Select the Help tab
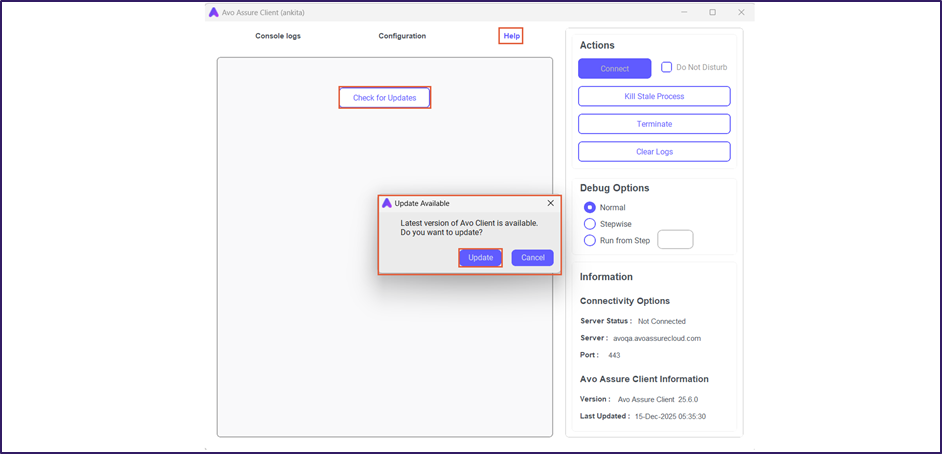 pos(511,36)
